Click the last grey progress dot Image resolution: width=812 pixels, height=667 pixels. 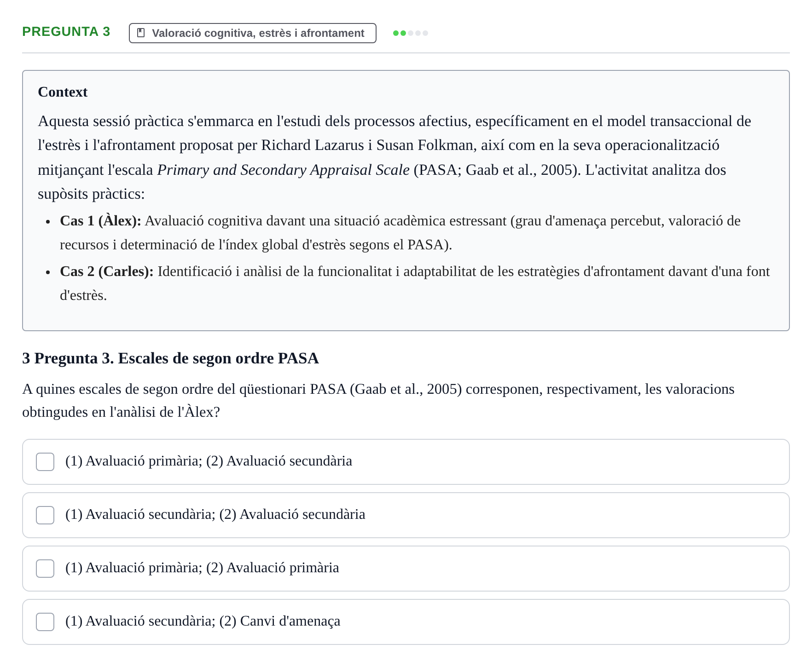[425, 33]
